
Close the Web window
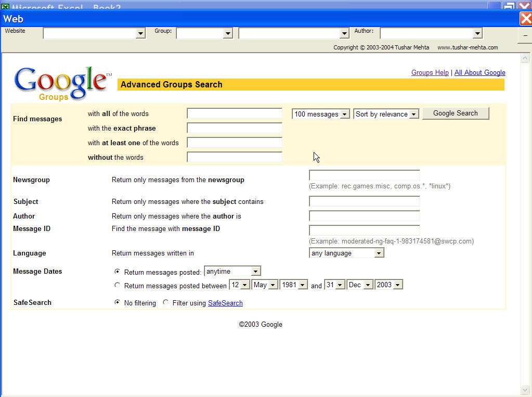click(525, 19)
